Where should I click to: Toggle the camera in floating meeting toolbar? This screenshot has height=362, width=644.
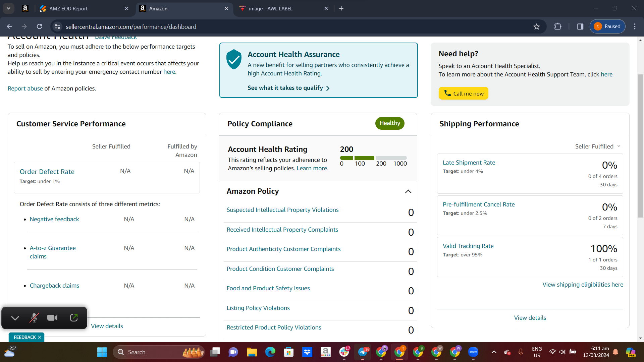[52, 318]
